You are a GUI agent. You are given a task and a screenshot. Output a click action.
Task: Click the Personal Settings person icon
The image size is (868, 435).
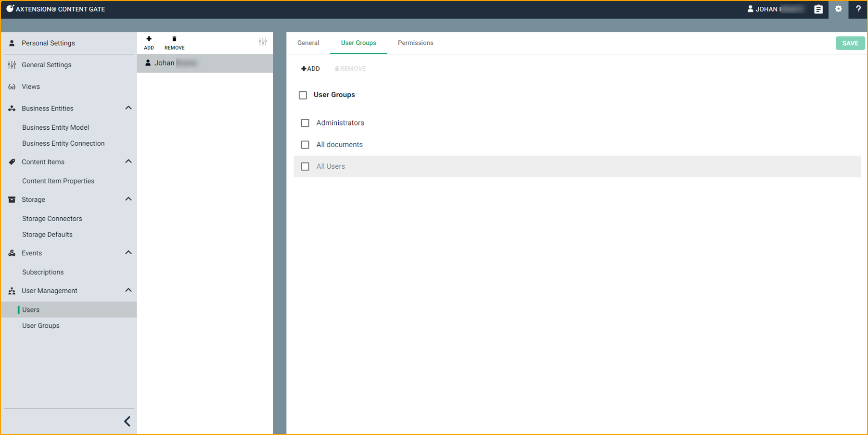click(12, 43)
